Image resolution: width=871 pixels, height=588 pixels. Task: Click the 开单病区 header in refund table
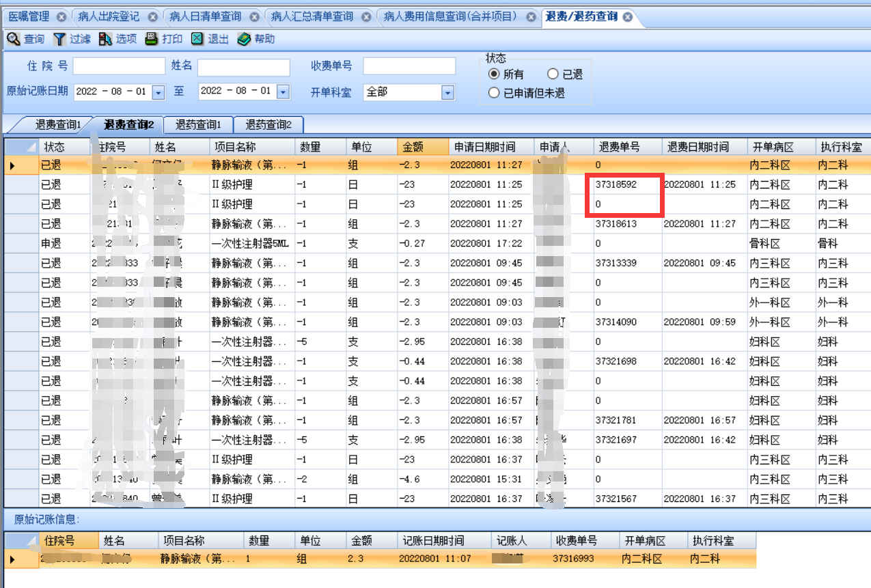click(x=782, y=147)
